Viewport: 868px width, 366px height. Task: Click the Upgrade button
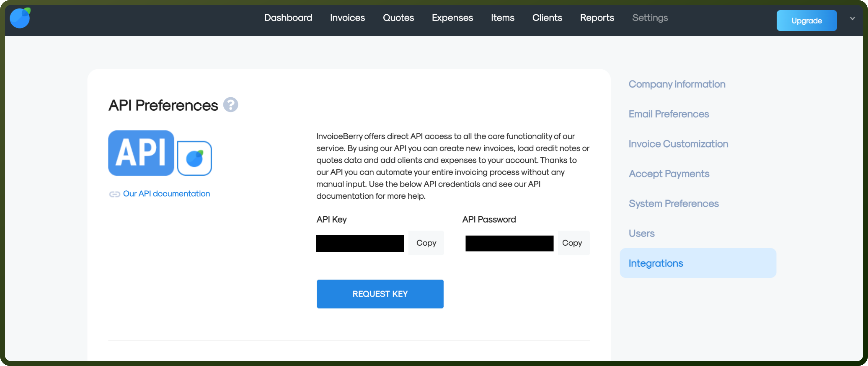click(807, 21)
